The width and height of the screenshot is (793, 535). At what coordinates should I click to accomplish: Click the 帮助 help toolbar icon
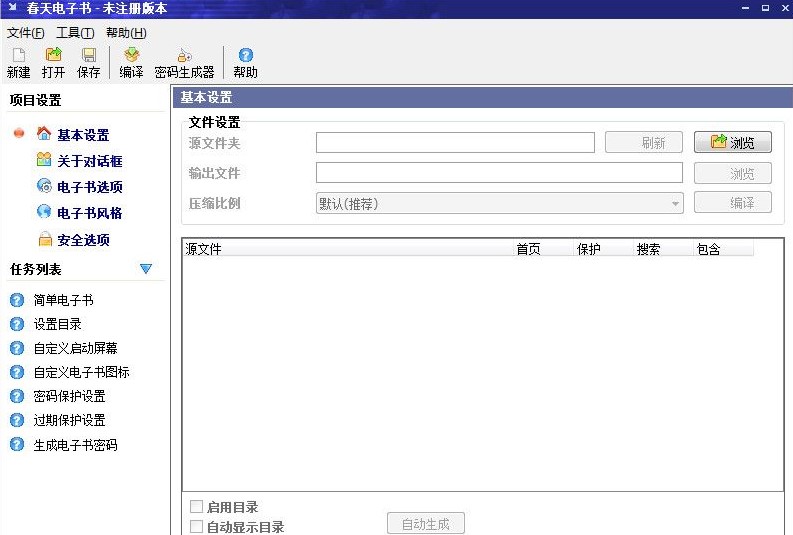(x=246, y=55)
